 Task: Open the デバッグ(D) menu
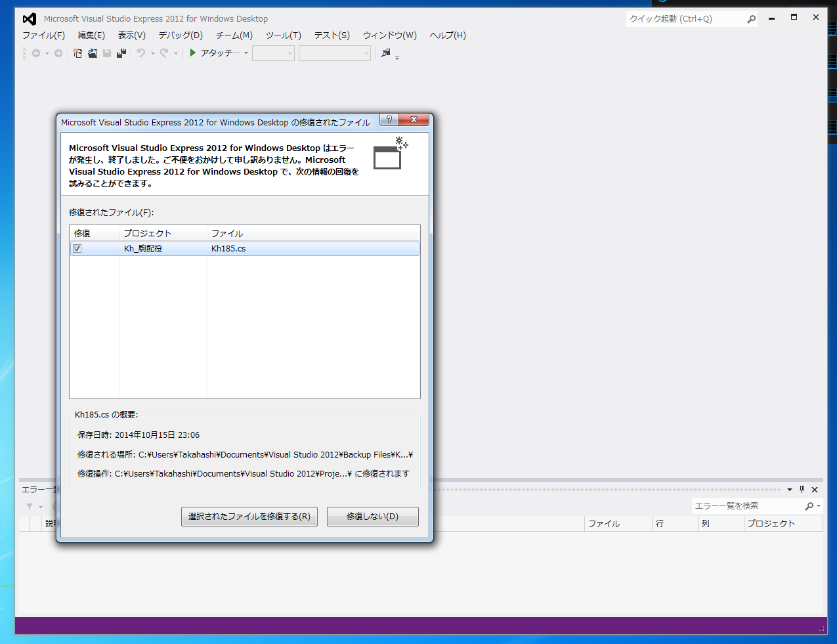click(181, 35)
